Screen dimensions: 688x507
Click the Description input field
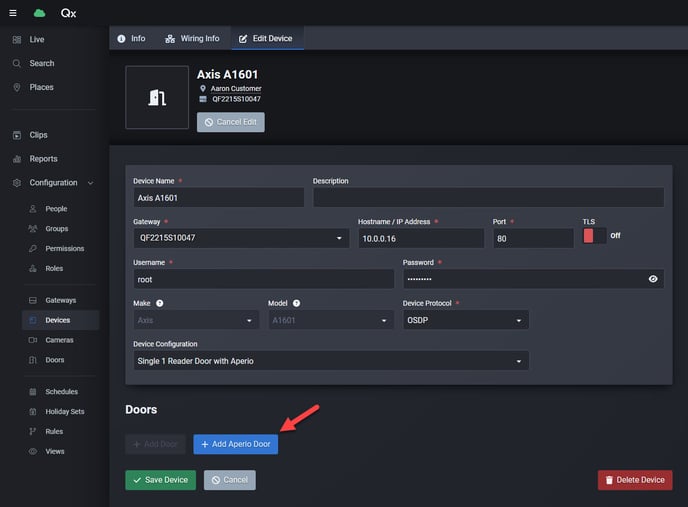point(488,198)
